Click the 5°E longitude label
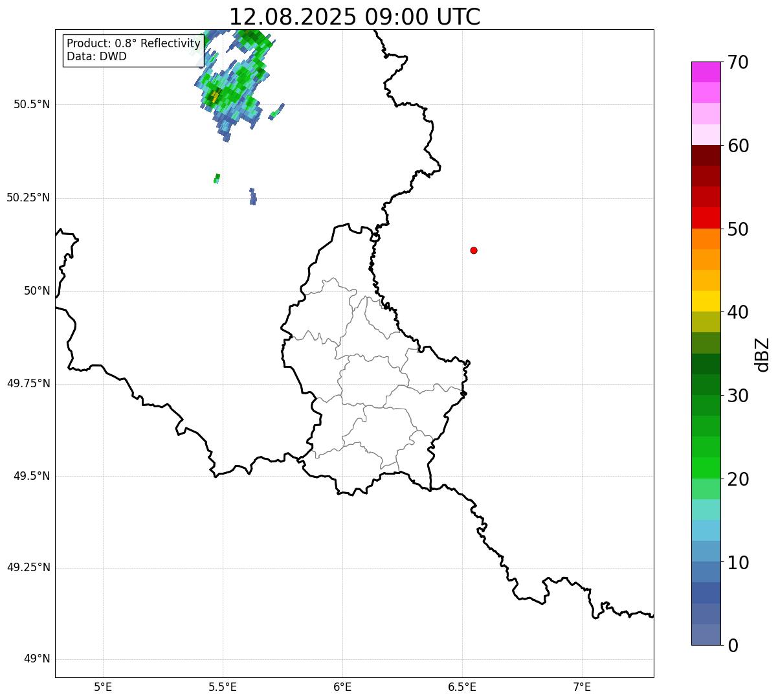 [x=103, y=686]
